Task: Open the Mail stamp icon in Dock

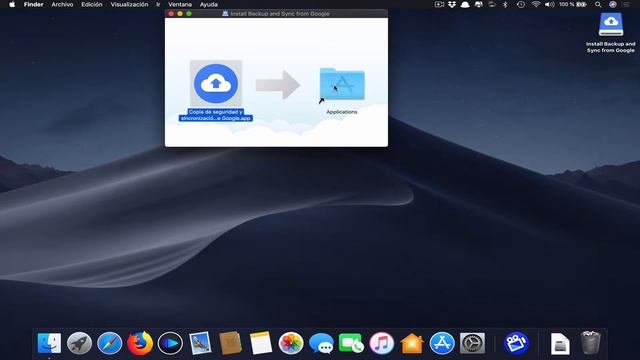Action: point(200,343)
